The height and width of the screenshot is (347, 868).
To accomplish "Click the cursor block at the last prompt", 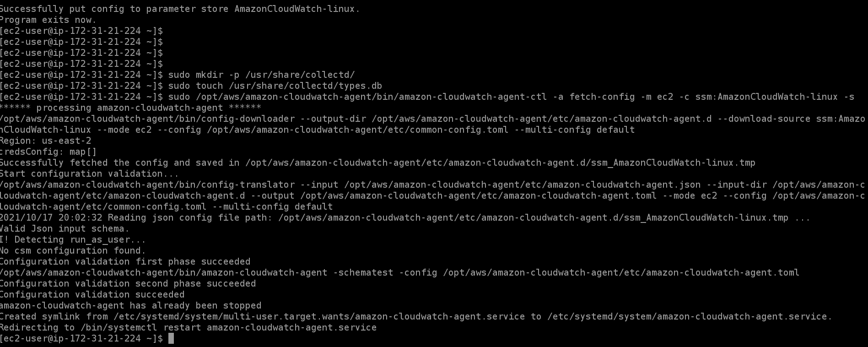I will pyautogui.click(x=171, y=338).
